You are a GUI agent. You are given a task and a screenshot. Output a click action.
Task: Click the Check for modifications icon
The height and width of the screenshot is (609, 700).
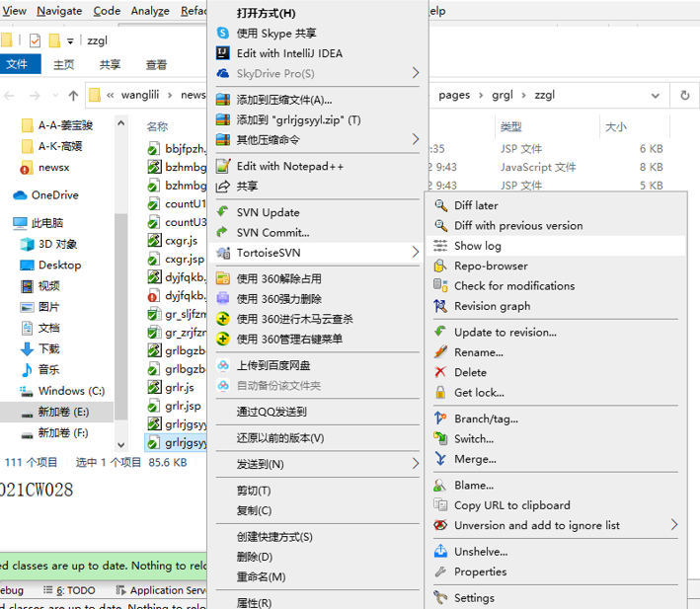point(440,286)
